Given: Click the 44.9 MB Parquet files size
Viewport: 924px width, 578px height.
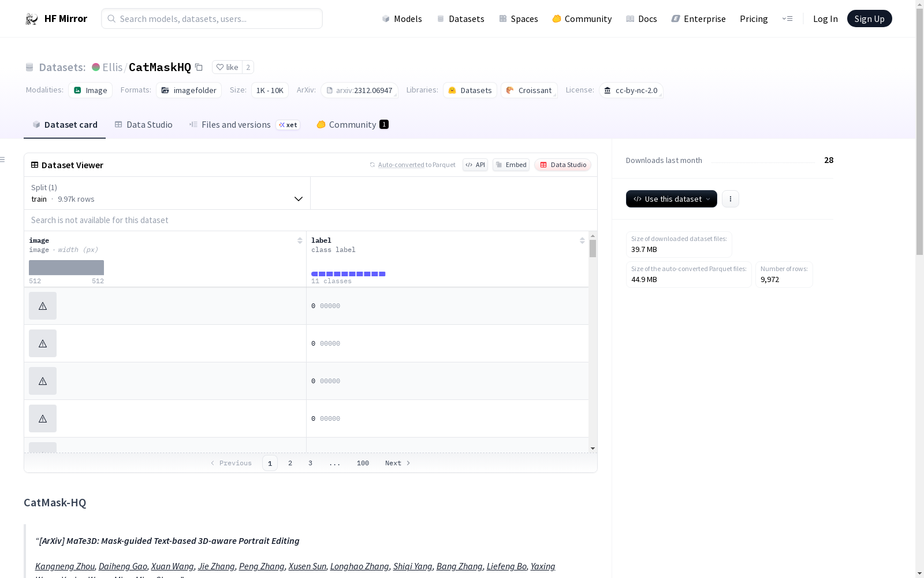Looking at the screenshot, I should coord(644,280).
